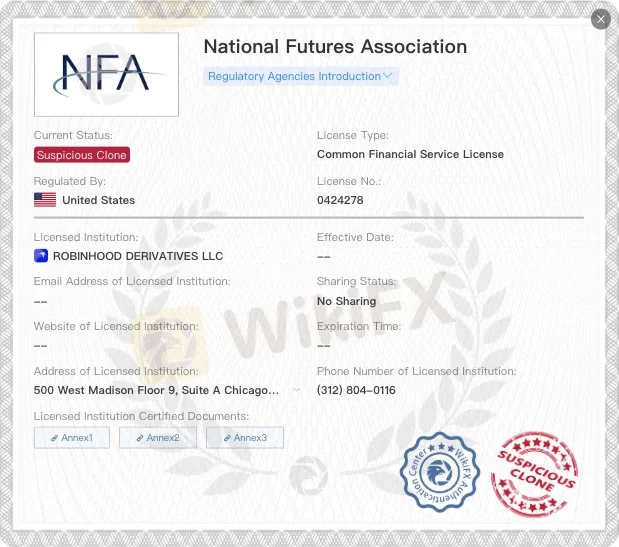
Task: Select United States regulator text
Action: click(99, 200)
